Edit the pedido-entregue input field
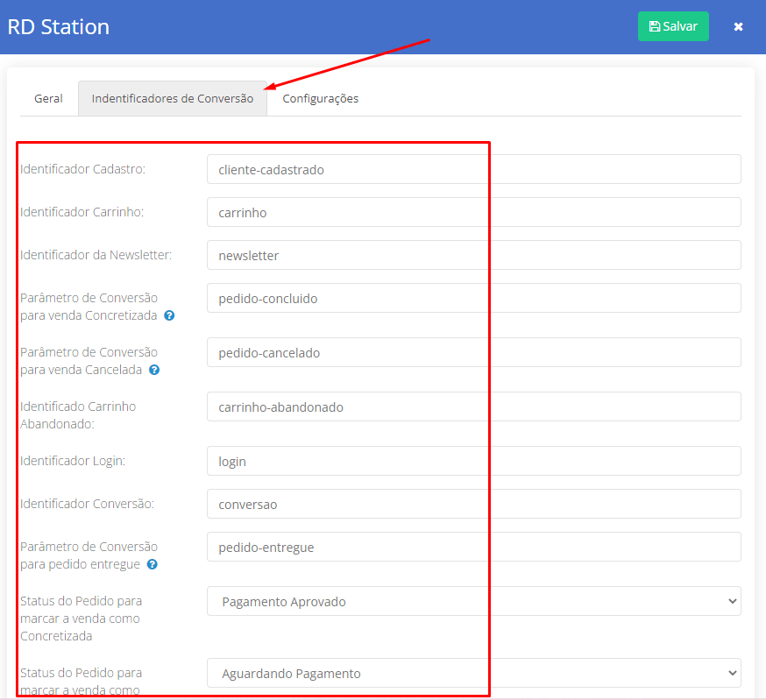766x700 pixels. click(474, 547)
